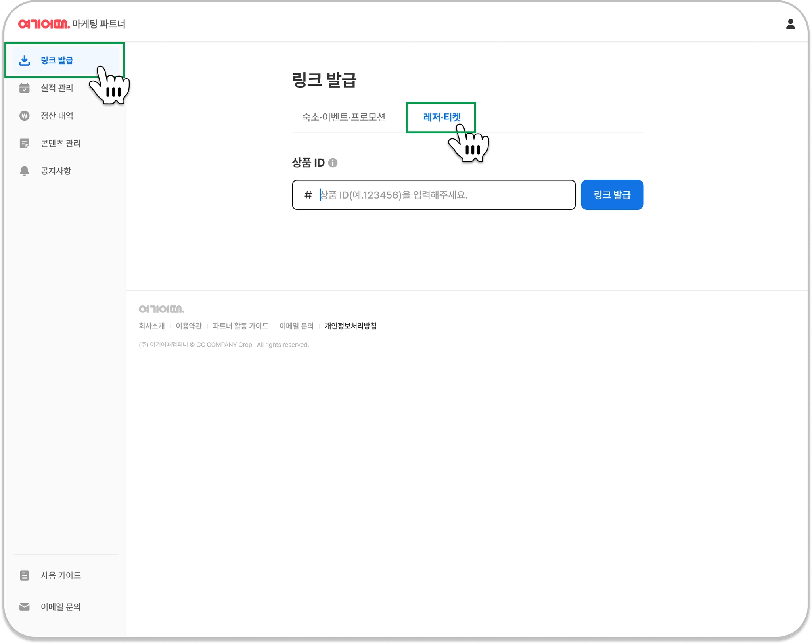Click the 링크 발급 download icon in sidebar

25,61
